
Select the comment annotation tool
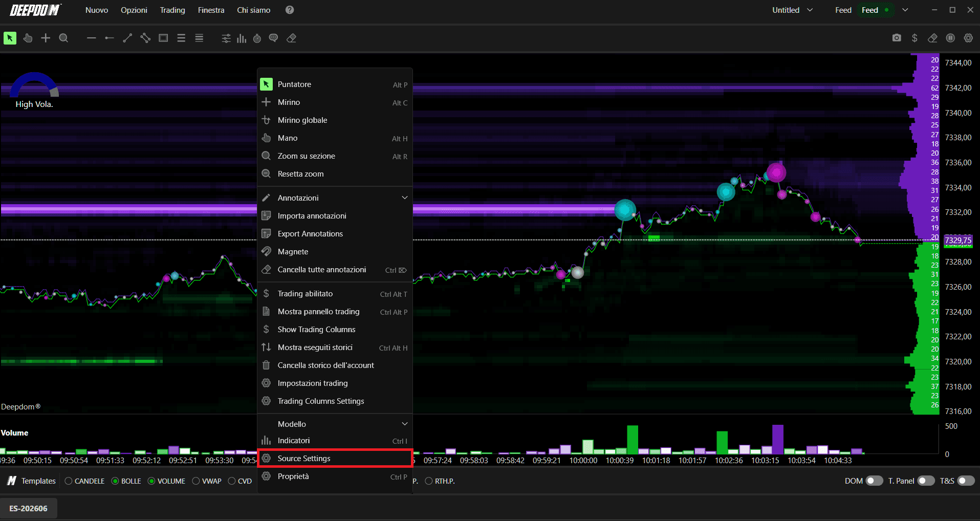274,38
